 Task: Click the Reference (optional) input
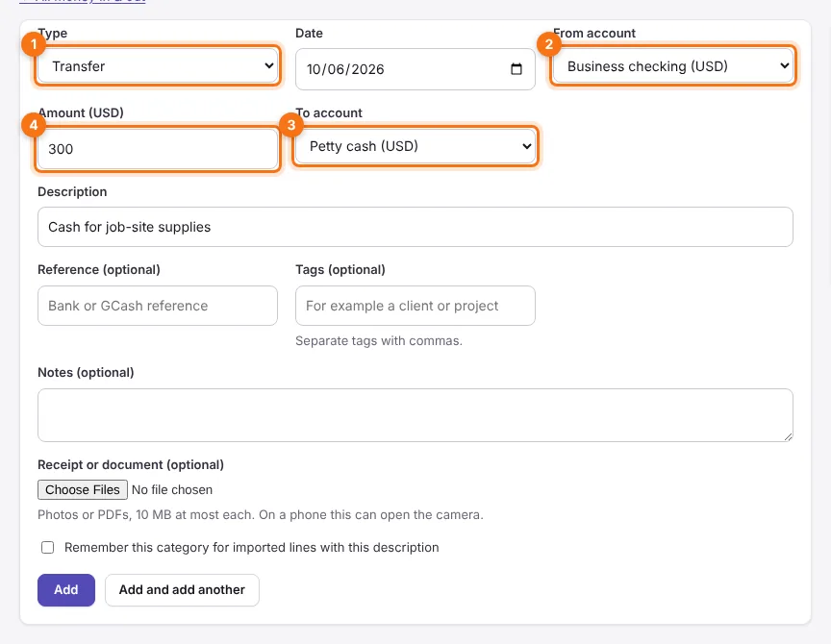(158, 306)
